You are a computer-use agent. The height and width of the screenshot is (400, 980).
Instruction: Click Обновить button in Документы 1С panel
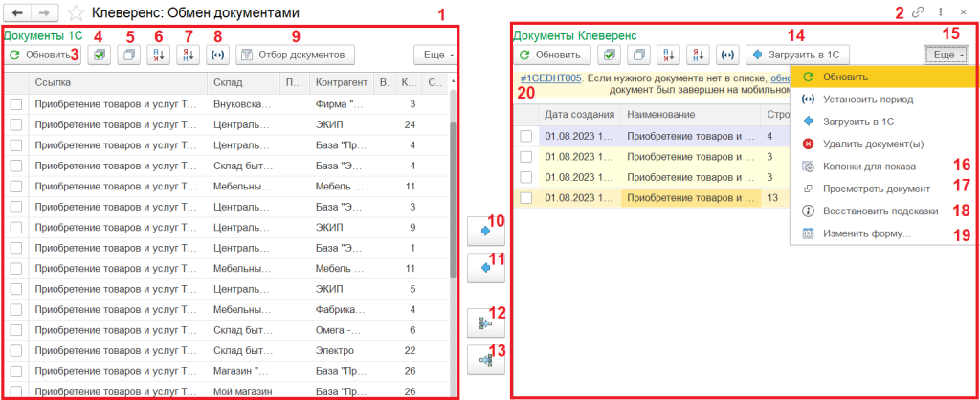click(x=43, y=55)
